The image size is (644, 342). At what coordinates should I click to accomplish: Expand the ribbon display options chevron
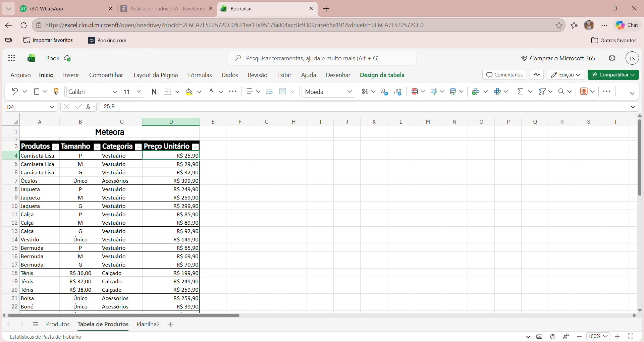tap(632, 93)
